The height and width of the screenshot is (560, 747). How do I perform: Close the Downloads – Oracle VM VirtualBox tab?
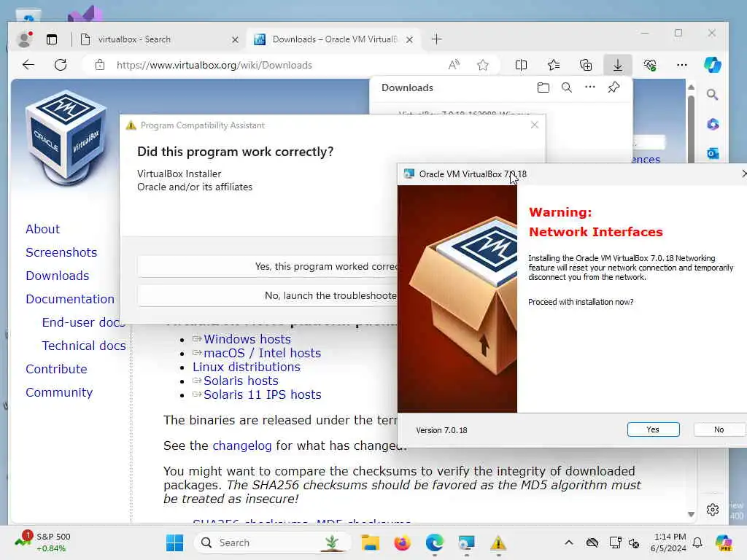coord(409,39)
